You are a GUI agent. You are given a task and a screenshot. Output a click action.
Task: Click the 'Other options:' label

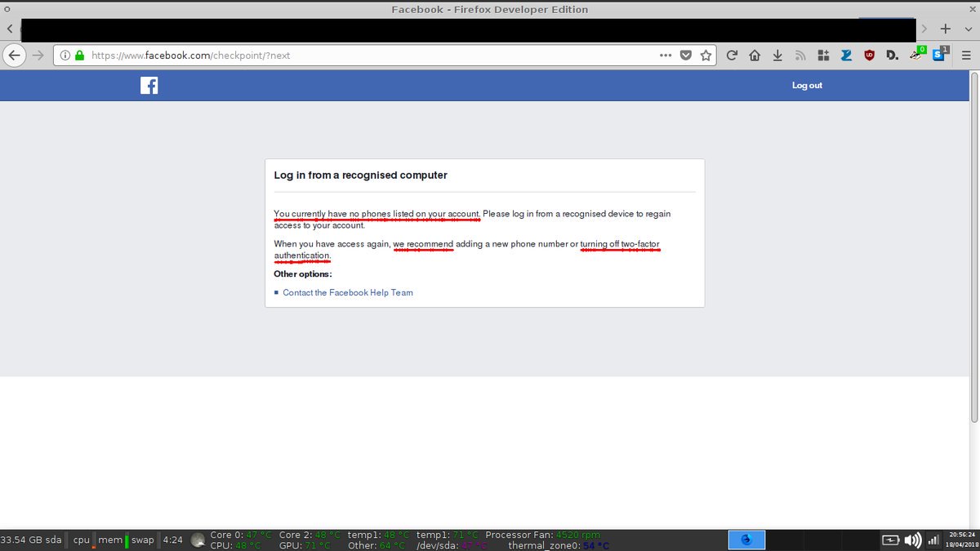click(303, 274)
